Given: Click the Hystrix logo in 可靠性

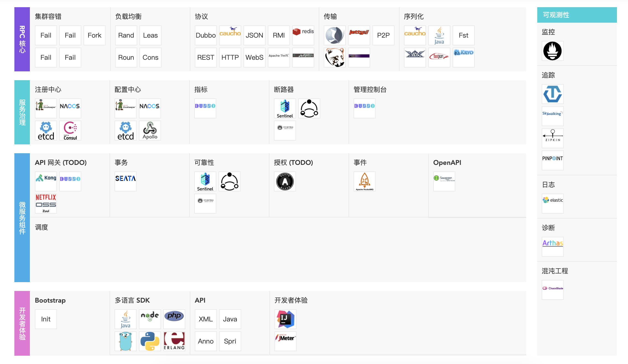Looking at the screenshot, I should click(x=205, y=204).
